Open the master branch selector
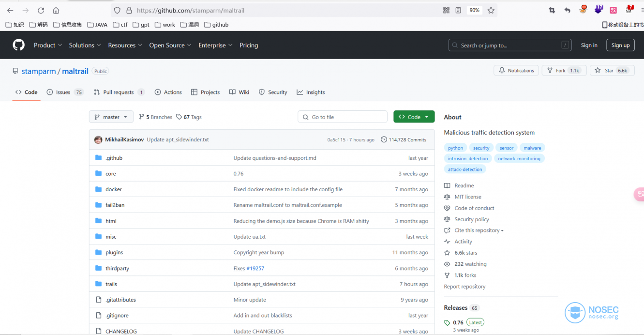The image size is (644, 335). tap(111, 117)
